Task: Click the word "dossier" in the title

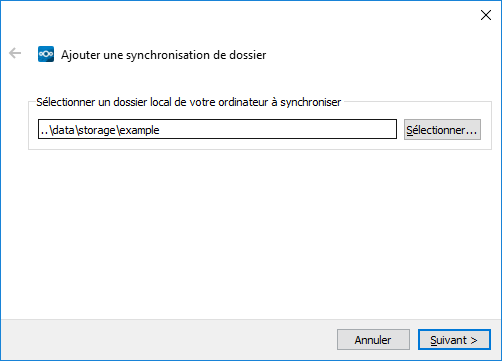Action: click(248, 55)
